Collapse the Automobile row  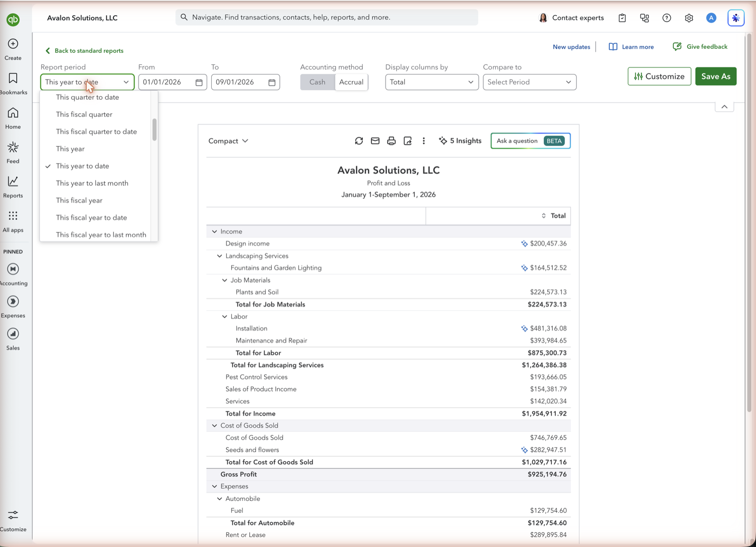(220, 499)
